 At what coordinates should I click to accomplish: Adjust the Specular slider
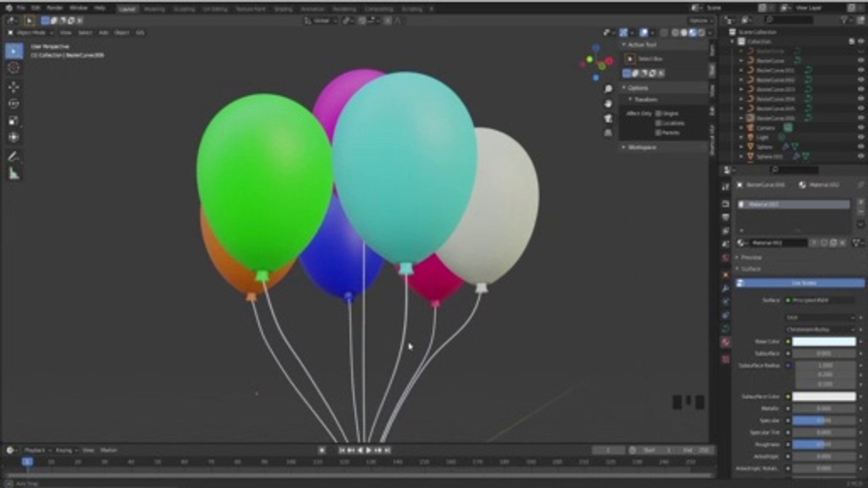pos(824,421)
